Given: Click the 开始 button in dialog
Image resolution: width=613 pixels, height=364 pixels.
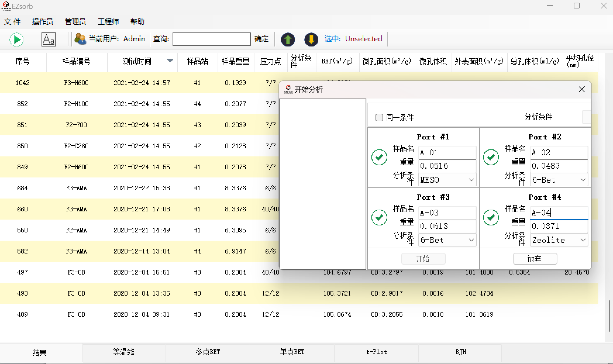Looking at the screenshot, I should tap(423, 259).
